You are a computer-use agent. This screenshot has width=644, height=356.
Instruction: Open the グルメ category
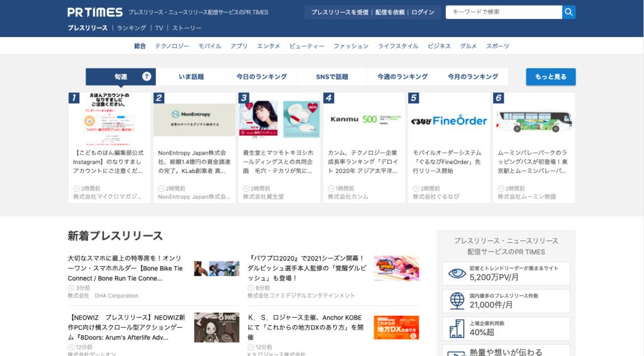(469, 46)
